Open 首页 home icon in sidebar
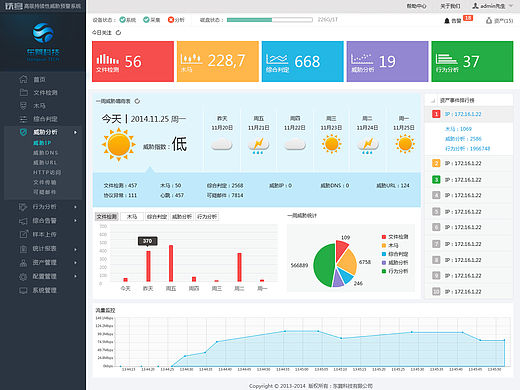This screenshot has width=520, height=390. pyautogui.click(x=23, y=79)
